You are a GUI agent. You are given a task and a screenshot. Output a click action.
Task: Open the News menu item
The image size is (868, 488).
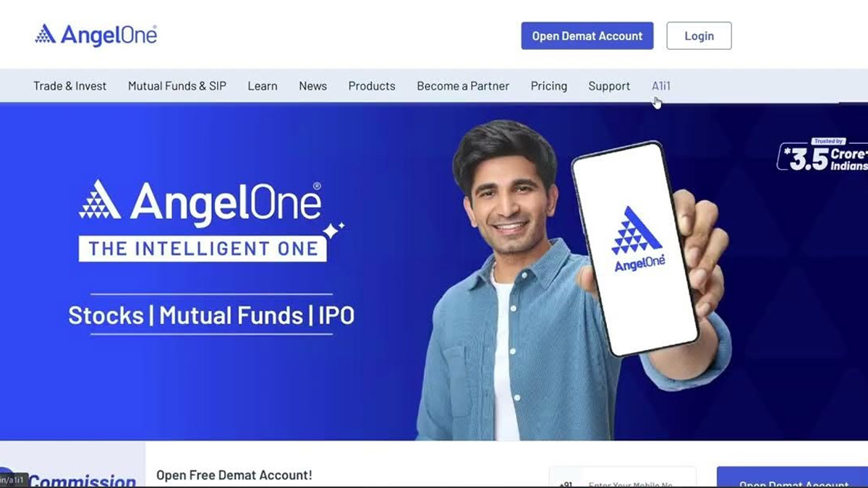(x=313, y=86)
